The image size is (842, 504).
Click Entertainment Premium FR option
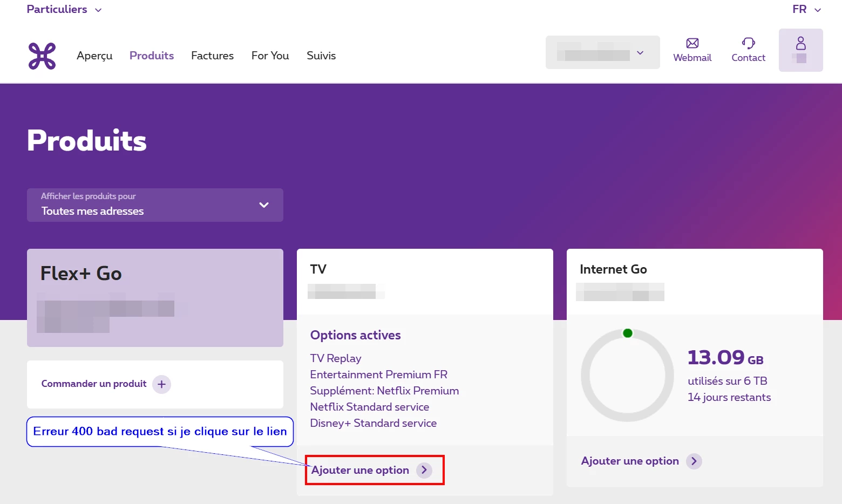379,374
